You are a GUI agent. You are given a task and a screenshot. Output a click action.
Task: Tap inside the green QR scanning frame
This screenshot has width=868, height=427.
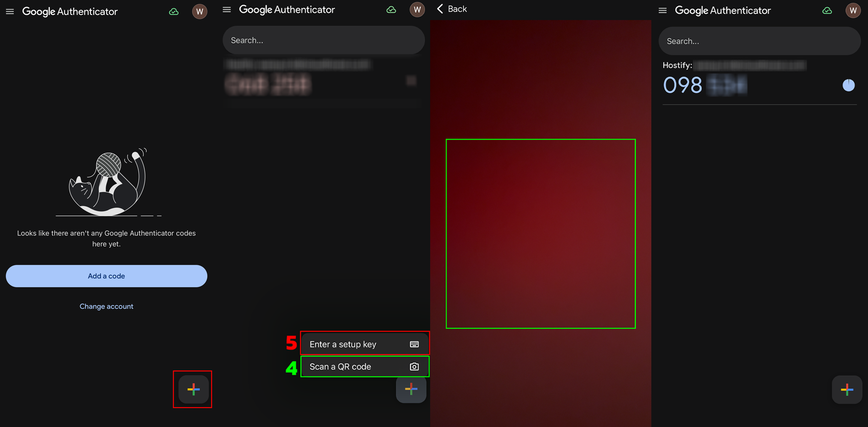pos(541,234)
